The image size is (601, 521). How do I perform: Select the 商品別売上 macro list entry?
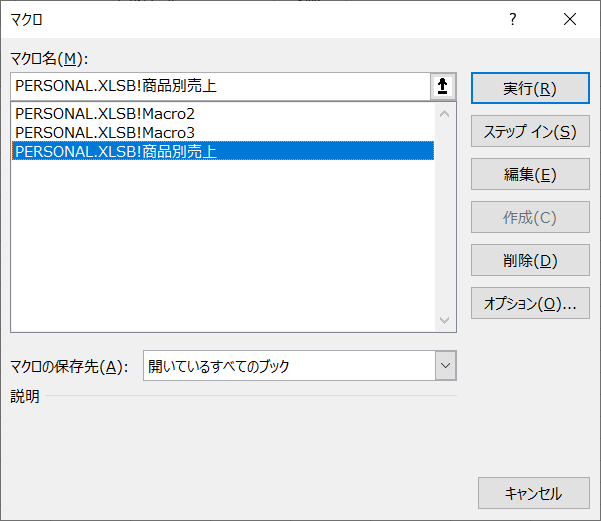coord(116,151)
